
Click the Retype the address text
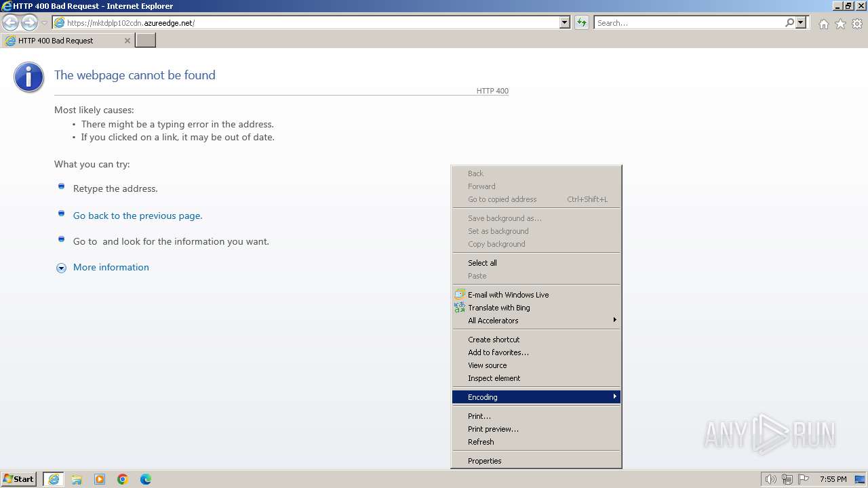point(115,188)
